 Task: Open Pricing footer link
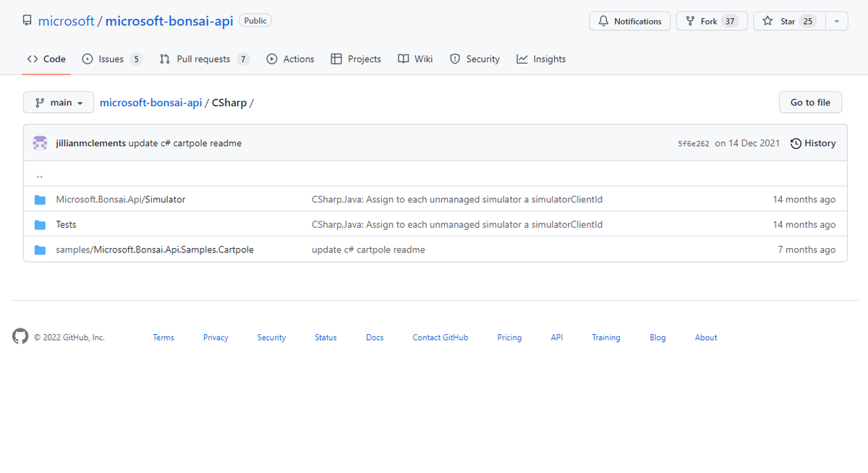click(509, 338)
